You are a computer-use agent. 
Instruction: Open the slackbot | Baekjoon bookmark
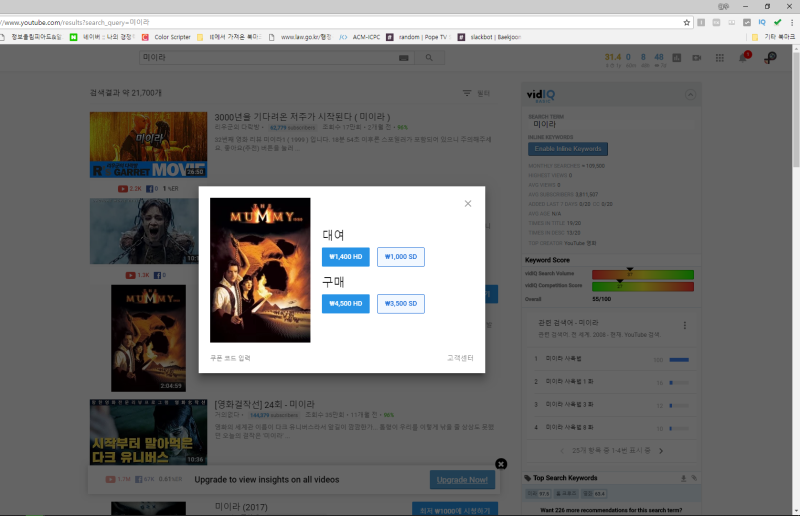coord(489,37)
